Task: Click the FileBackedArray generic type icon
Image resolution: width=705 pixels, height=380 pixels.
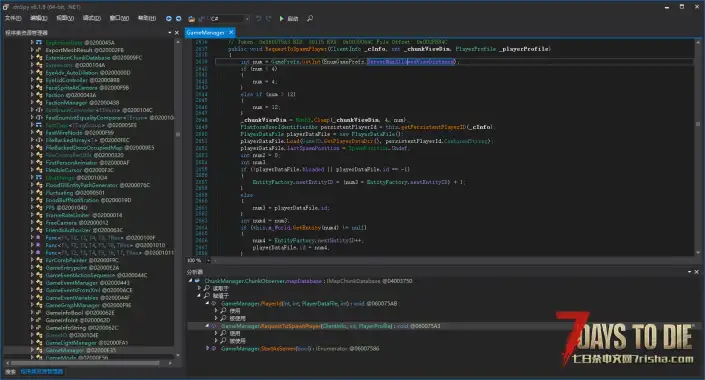Action: (x=39, y=140)
